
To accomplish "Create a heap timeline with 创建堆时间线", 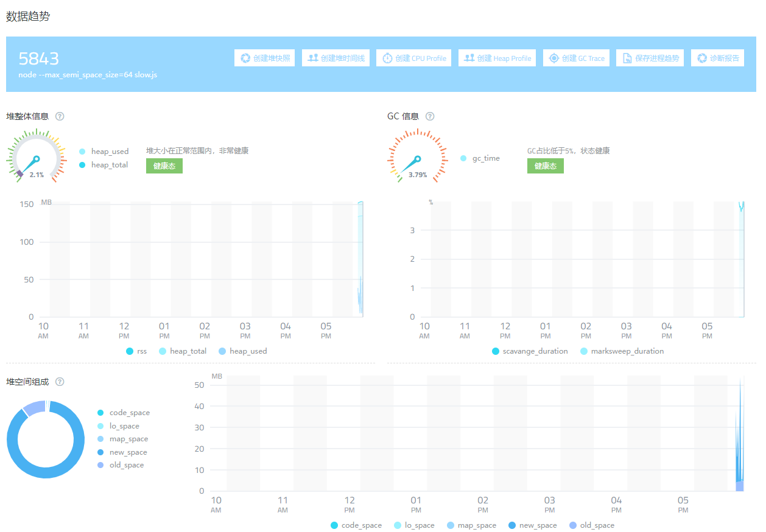I will tap(336, 58).
